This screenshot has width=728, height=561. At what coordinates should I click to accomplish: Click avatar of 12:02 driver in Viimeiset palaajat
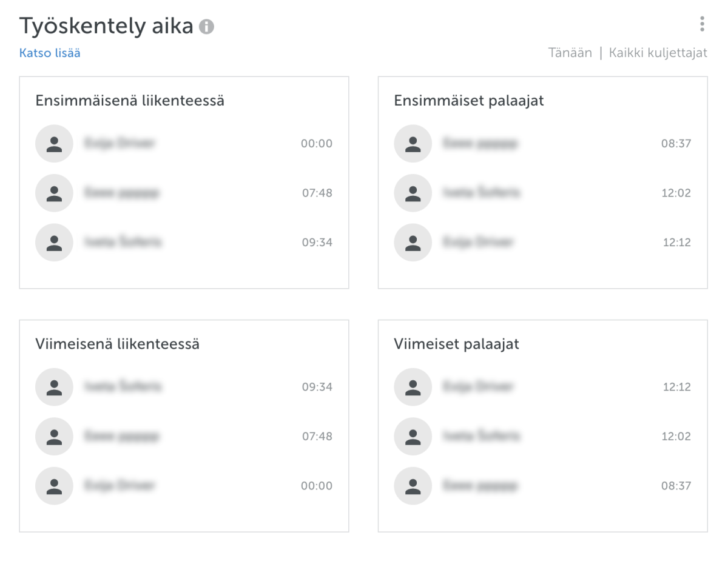pos(413,436)
